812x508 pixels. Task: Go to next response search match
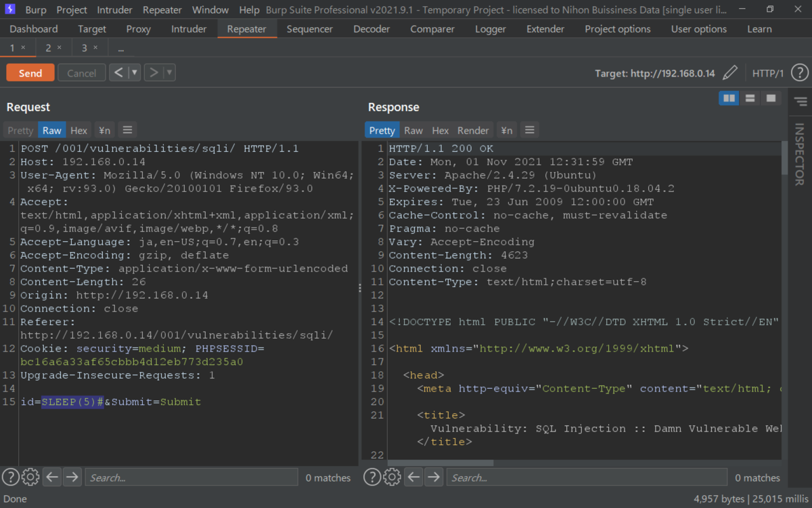click(x=434, y=477)
